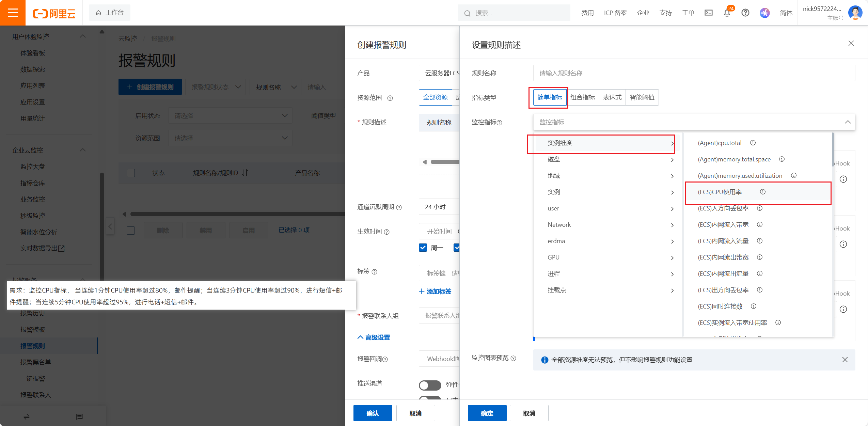Toggle the 周一 checkbox
This screenshot has width=868, height=426.
[x=423, y=248]
